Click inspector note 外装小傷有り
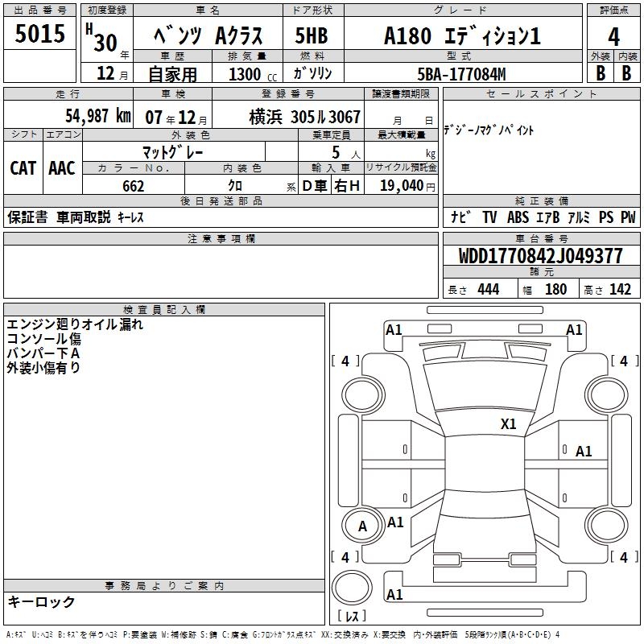Image resolution: width=644 pixels, height=644 pixels. point(43,368)
